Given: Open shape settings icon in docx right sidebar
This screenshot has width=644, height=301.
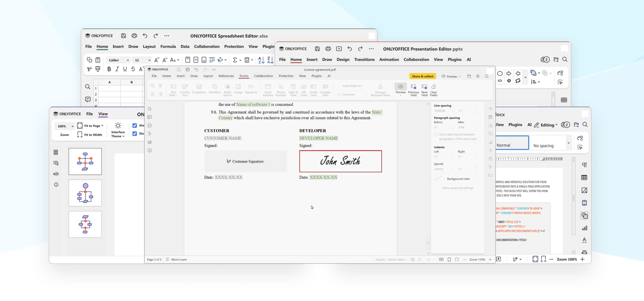Looking at the screenshot, I should tap(584, 216).
